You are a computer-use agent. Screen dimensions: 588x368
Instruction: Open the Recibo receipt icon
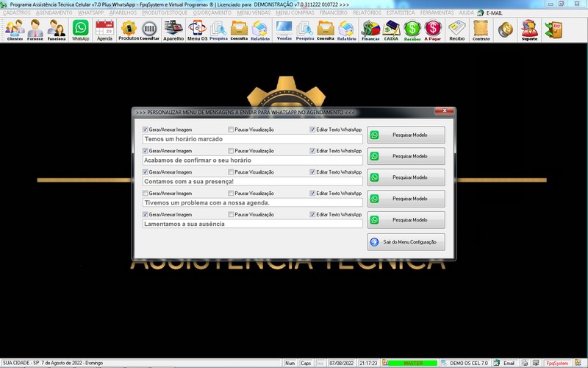point(456,30)
